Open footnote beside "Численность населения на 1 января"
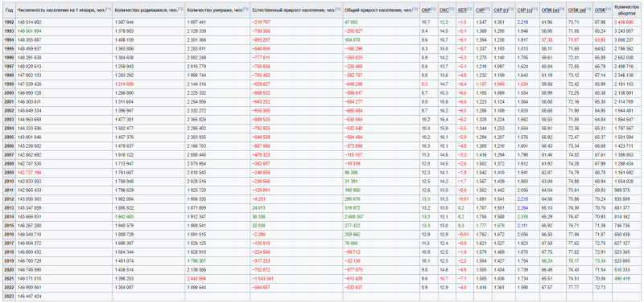The image size is (644, 303). pos(109,8)
